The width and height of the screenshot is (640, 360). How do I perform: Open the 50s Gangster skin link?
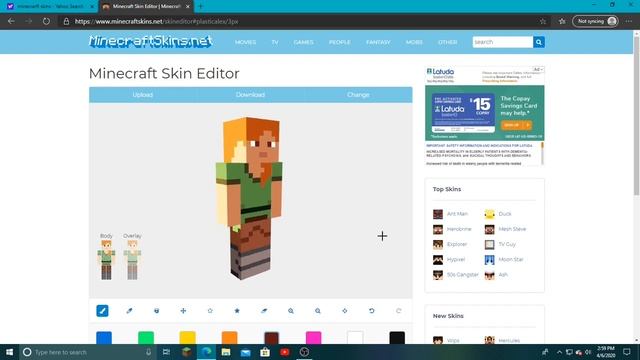point(462,275)
